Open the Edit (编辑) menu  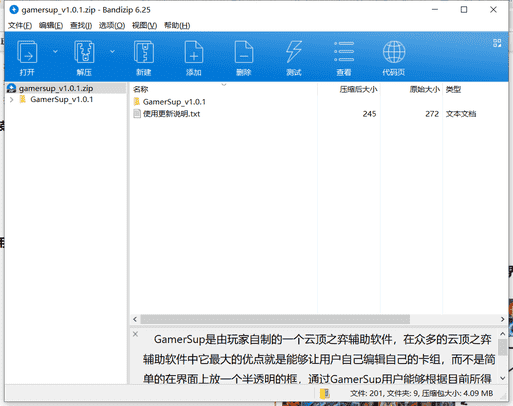[51, 25]
